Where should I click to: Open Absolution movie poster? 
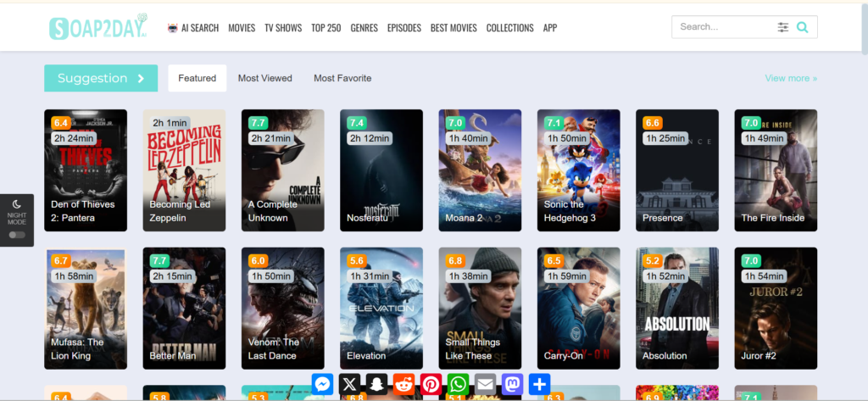coord(677,308)
